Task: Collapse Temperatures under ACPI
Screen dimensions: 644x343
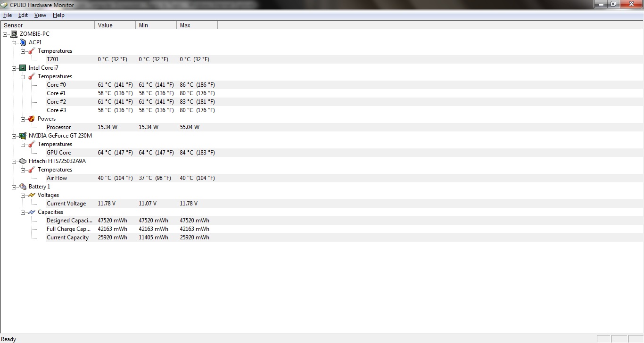Action: (x=23, y=51)
